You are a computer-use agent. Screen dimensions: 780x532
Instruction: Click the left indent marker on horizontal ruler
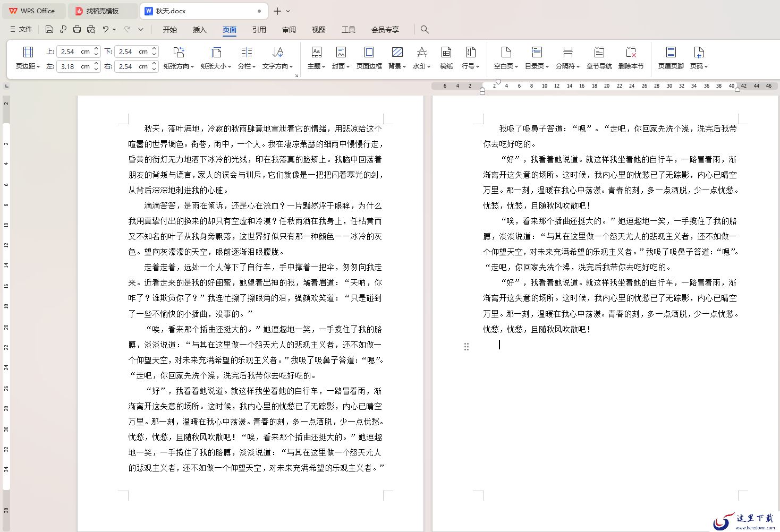[482, 91]
